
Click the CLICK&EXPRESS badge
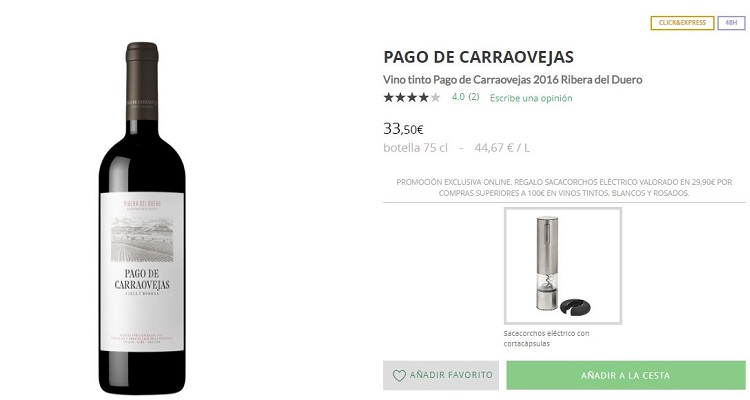(682, 22)
